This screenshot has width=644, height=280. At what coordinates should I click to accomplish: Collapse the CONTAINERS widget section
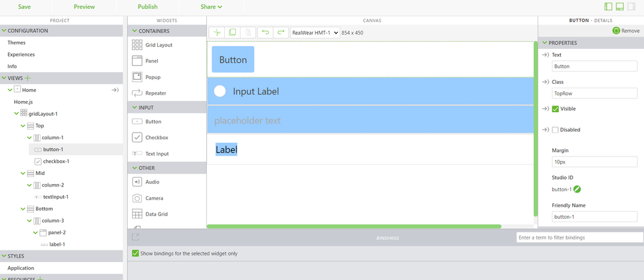(x=135, y=31)
